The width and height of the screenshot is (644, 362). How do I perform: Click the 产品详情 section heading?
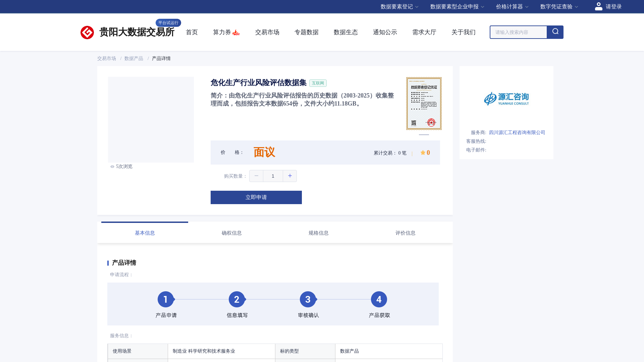pos(124,263)
